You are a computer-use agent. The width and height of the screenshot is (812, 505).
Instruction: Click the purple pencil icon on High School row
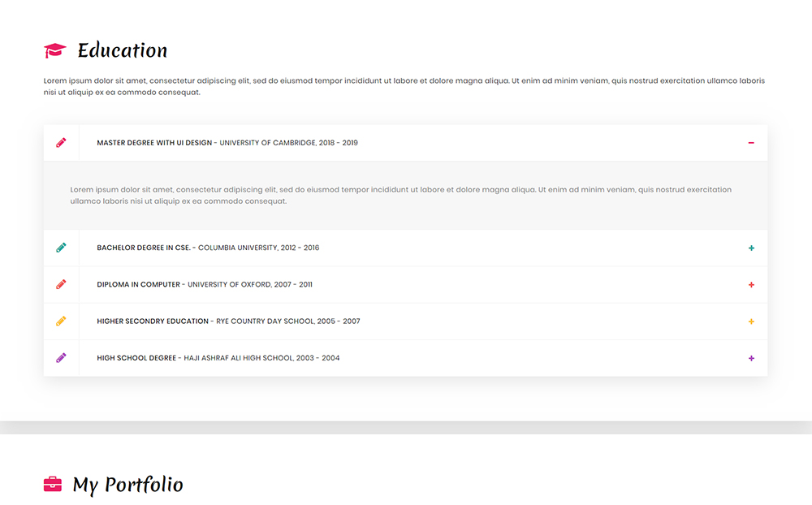pos(61,357)
